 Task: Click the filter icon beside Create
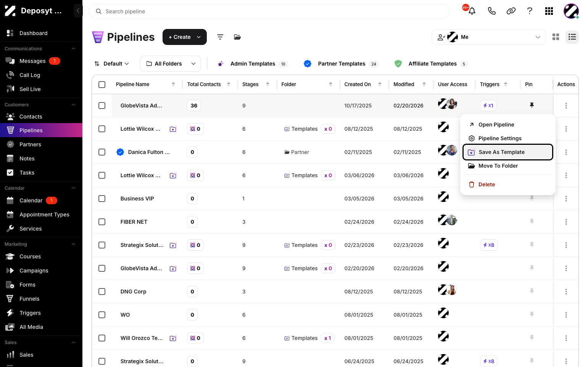pos(220,37)
